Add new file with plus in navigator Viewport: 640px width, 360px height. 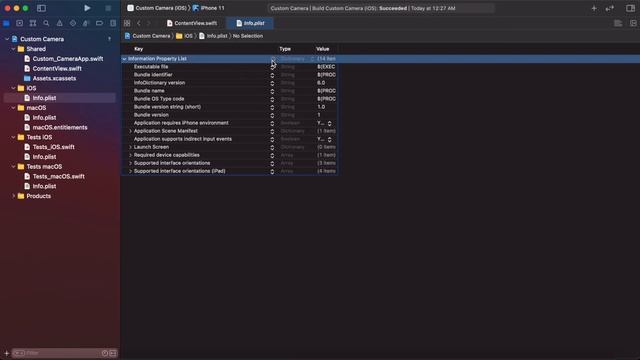tap(6, 353)
